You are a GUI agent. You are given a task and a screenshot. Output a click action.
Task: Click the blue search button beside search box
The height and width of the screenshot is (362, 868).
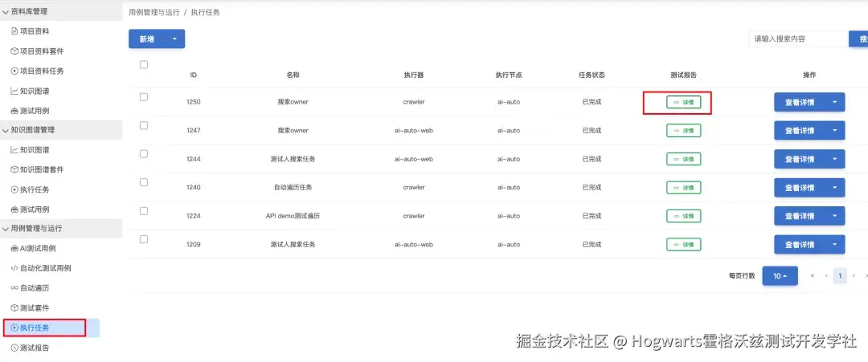[x=858, y=39]
